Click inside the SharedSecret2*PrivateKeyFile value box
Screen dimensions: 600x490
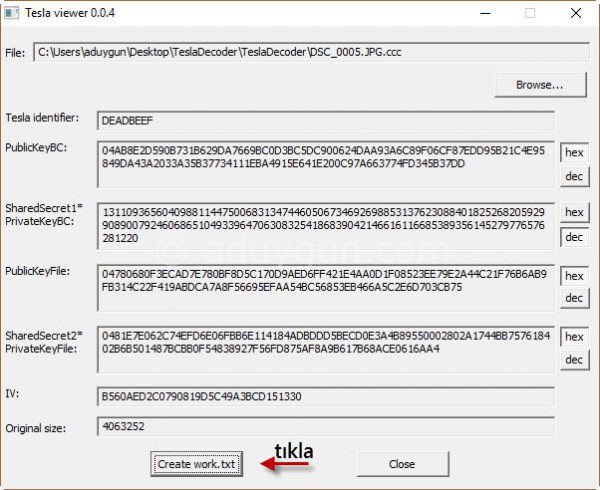click(326, 349)
